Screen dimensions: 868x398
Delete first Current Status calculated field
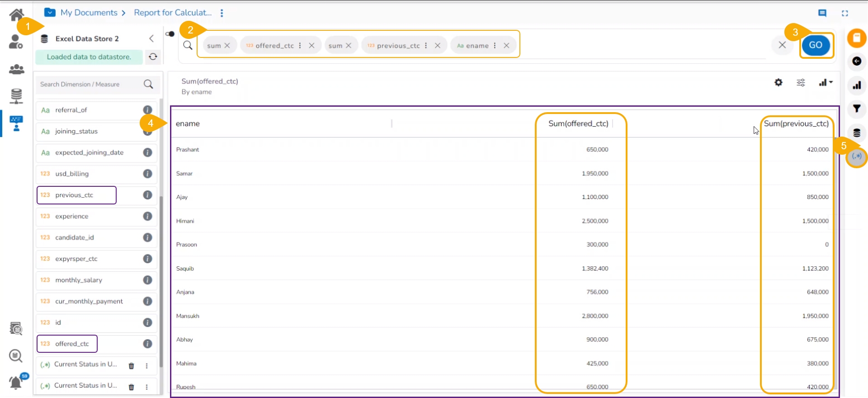[131, 365]
